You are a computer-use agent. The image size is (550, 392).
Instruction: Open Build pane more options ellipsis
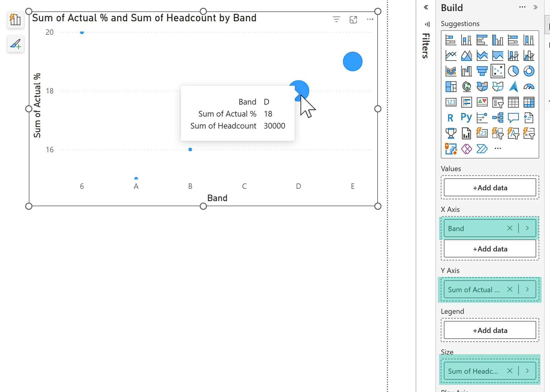522,7
